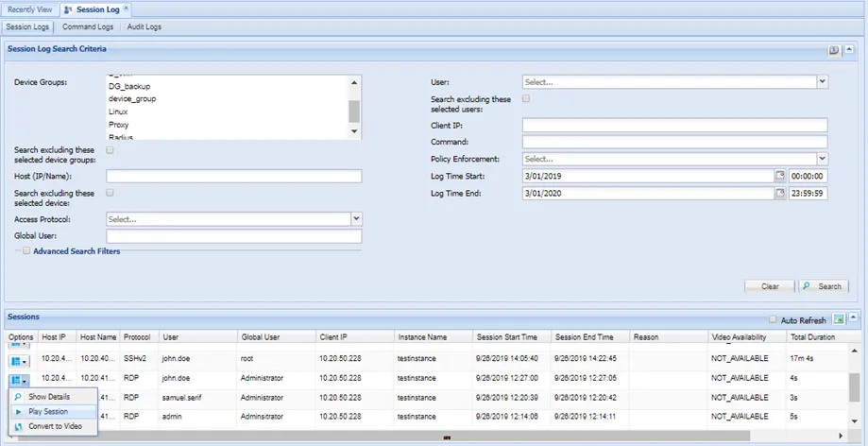This screenshot has width=868, height=446.
Task: Switch to the Command Logs tab
Action: coord(88,26)
